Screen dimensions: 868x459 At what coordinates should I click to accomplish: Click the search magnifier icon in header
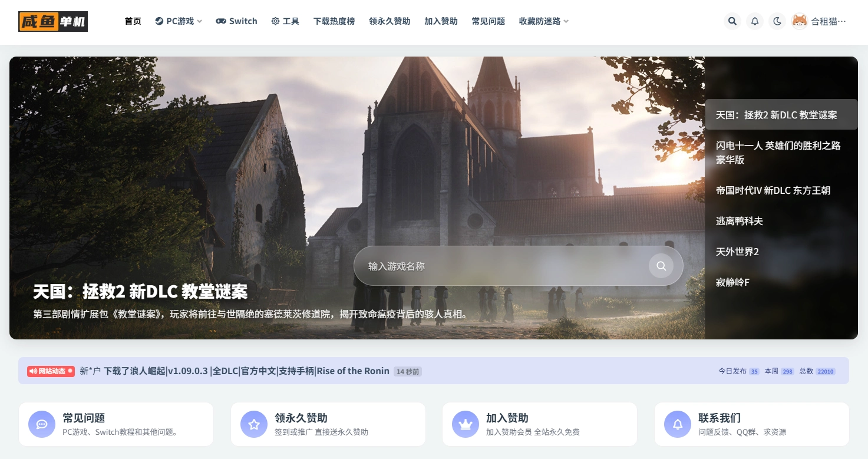(732, 21)
